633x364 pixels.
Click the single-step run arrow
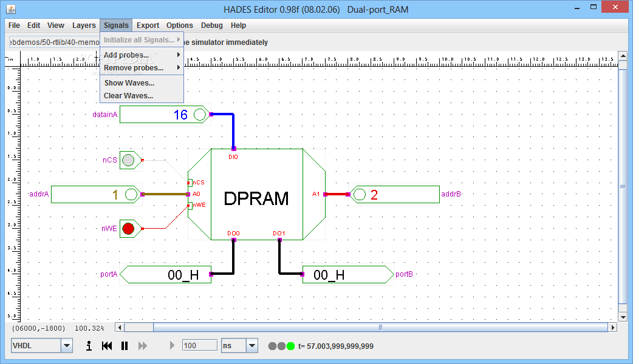[x=172, y=345]
